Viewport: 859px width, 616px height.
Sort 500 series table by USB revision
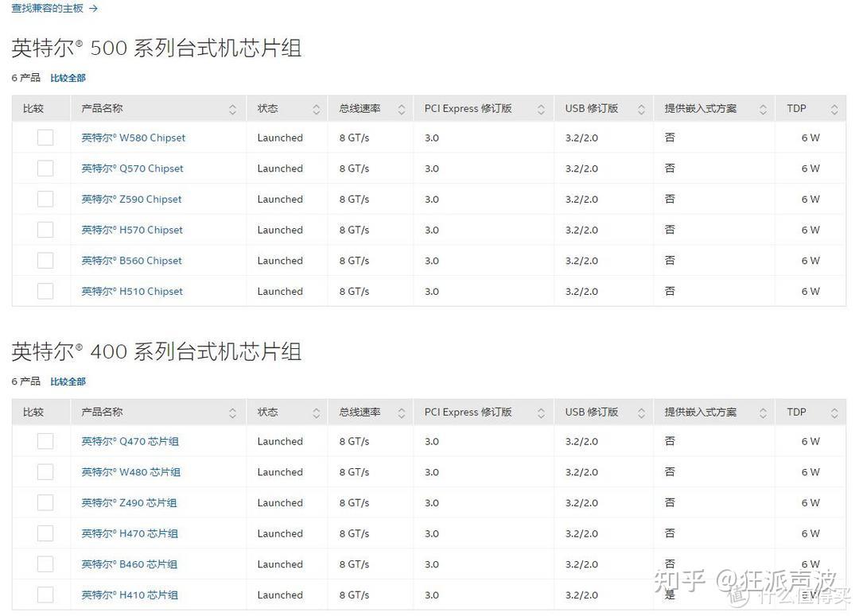(x=641, y=109)
